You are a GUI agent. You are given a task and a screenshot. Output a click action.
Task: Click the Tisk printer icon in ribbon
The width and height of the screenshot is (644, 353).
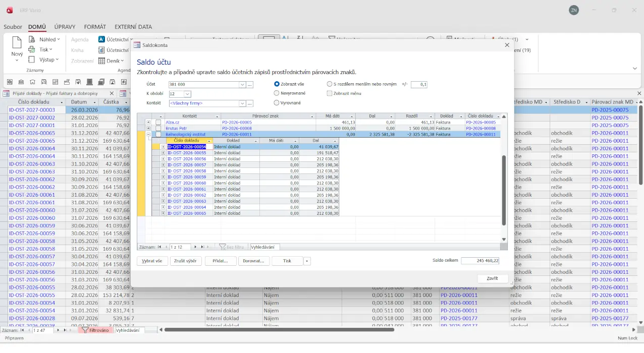pyautogui.click(x=32, y=49)
